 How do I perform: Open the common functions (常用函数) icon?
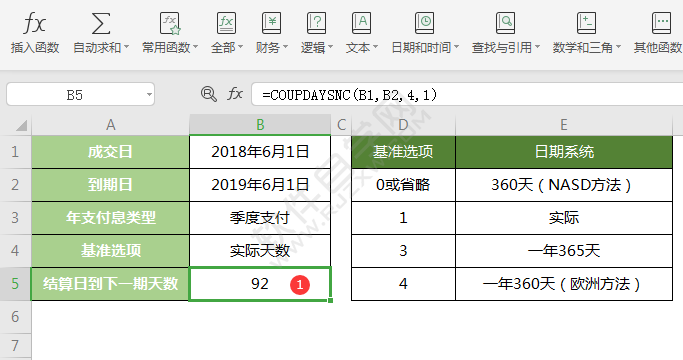[170, 23]
